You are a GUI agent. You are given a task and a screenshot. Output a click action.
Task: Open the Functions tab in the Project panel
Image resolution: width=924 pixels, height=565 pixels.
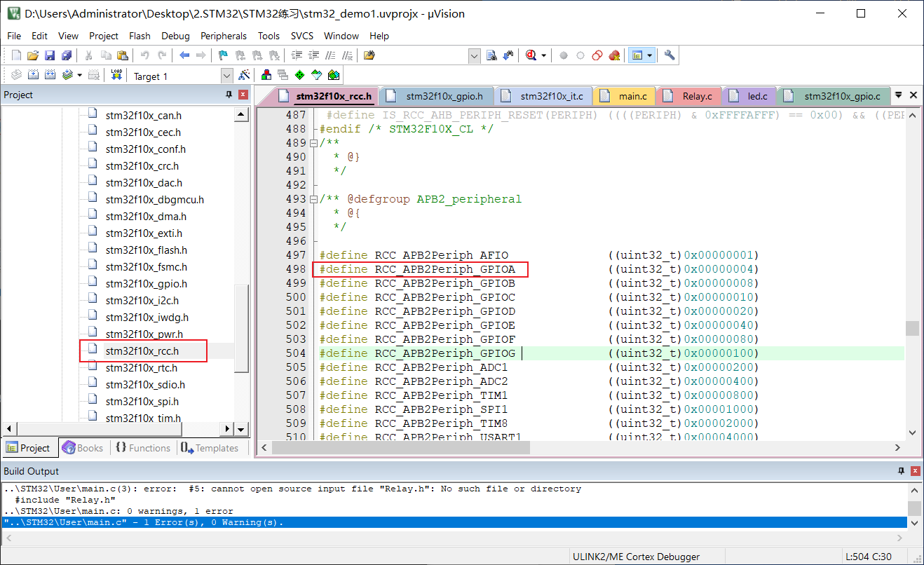pos(143,448)
